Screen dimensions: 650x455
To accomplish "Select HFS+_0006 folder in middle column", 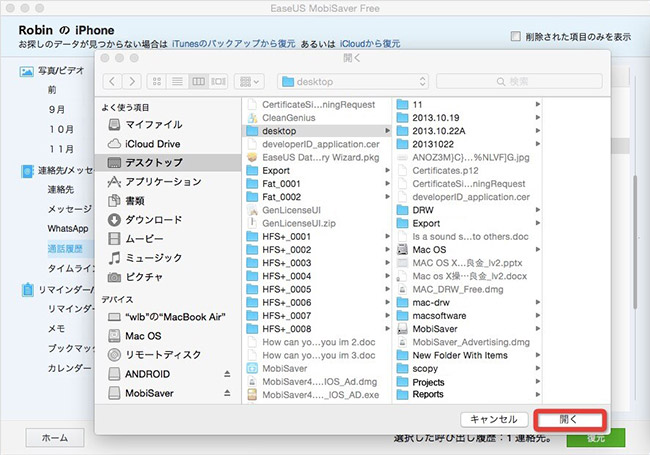I will pyautogui.click(x=317, y=303).
